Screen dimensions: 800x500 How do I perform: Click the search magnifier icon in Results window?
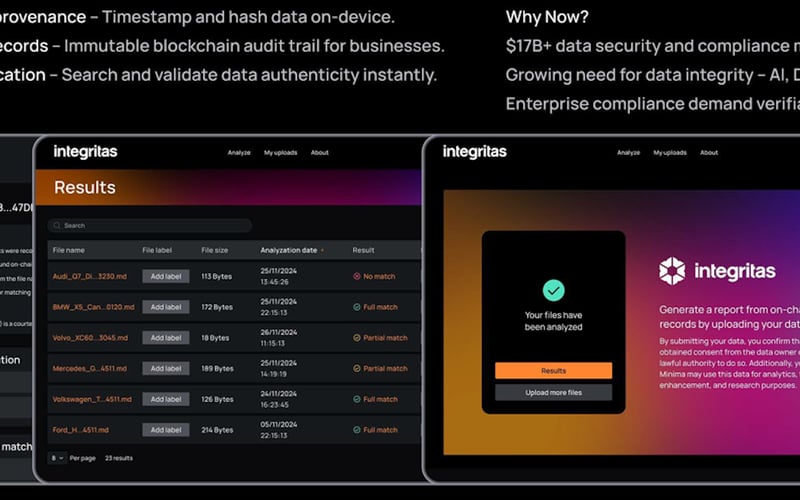[x=57, y=226]
